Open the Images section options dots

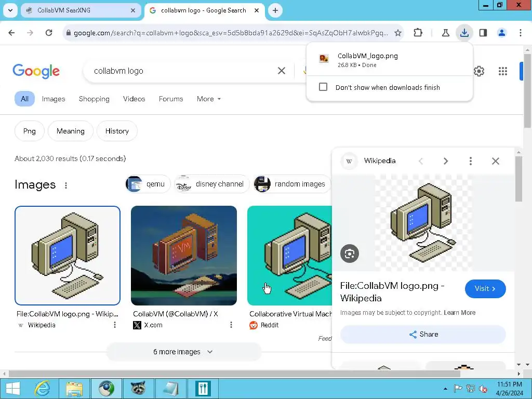coord(66,185)
